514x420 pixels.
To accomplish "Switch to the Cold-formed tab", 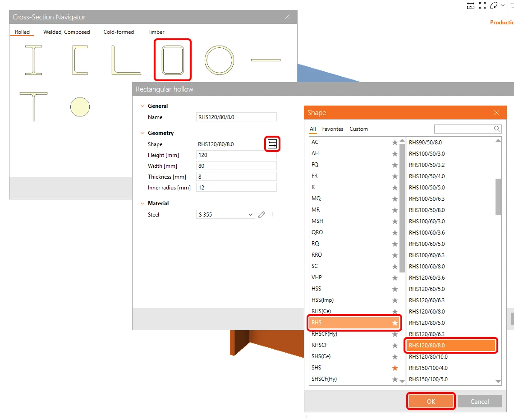I will (x=119, y=32).
